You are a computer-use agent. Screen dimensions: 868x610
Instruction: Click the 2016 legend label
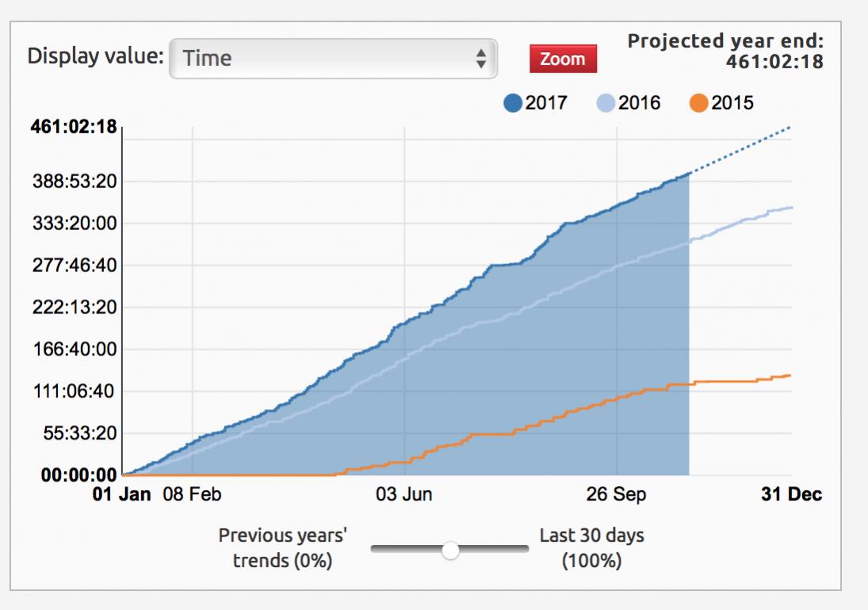[x=640, y=103]
